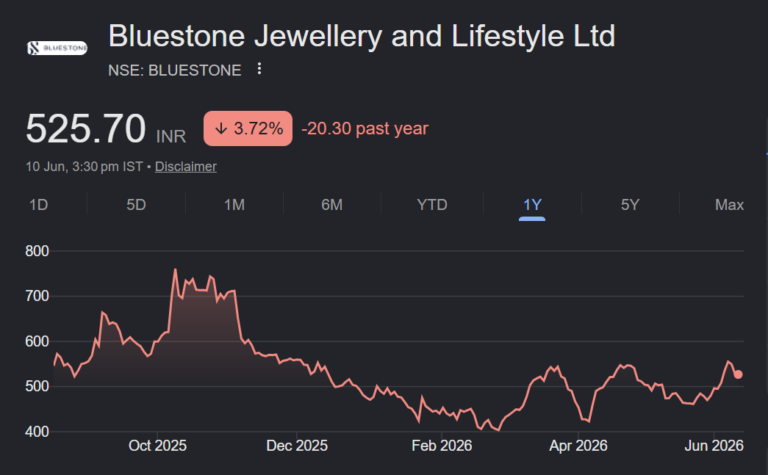Click the 400 y-axis label
This screenshot has width=768, height=475.
click(x=37, y=431)
